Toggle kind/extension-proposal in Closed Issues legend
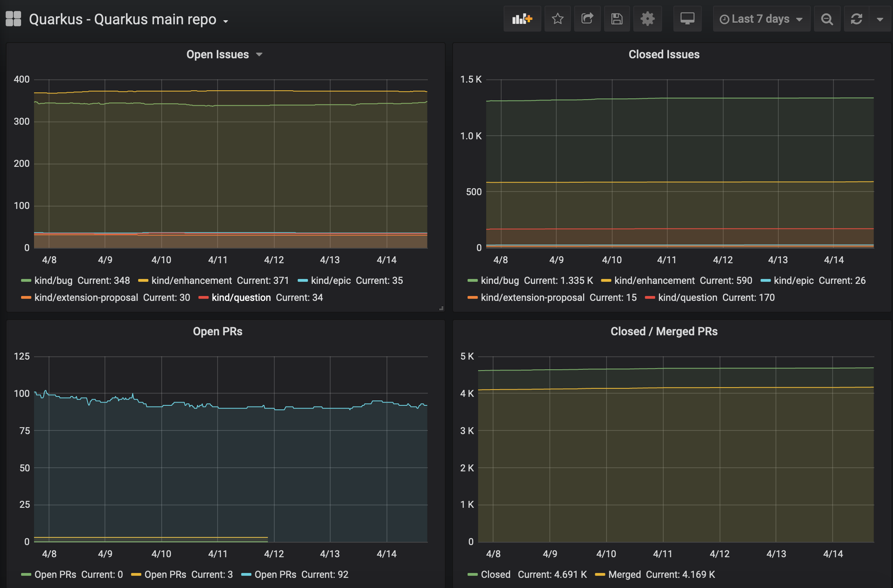893x588 pixels. coord(533,298)
